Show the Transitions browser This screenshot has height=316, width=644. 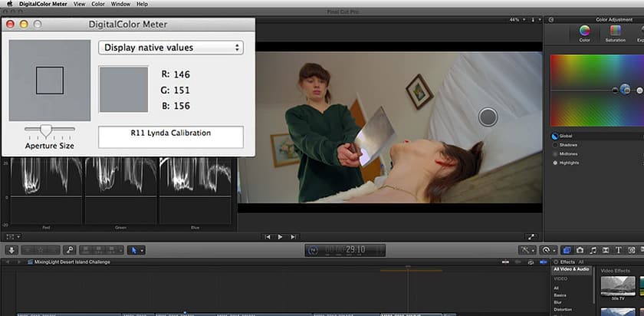tap(606, 250)
